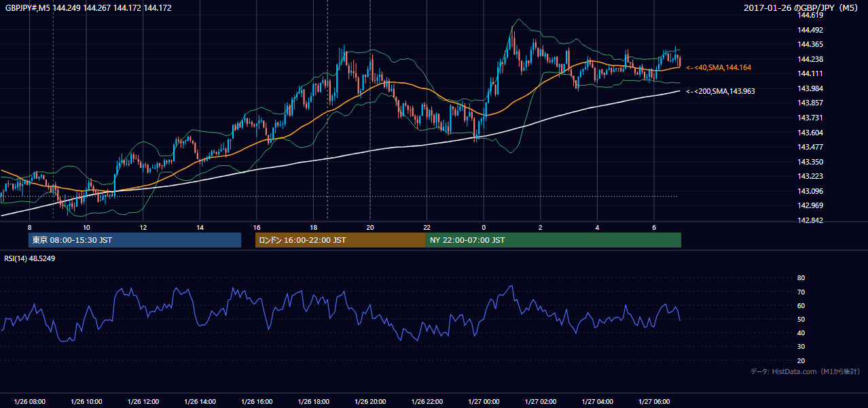Viewport: 868px width, 408px height.
Task: Click the 1/26 14:00 time label
Action: pyautogui.click(x=200, y=402)
